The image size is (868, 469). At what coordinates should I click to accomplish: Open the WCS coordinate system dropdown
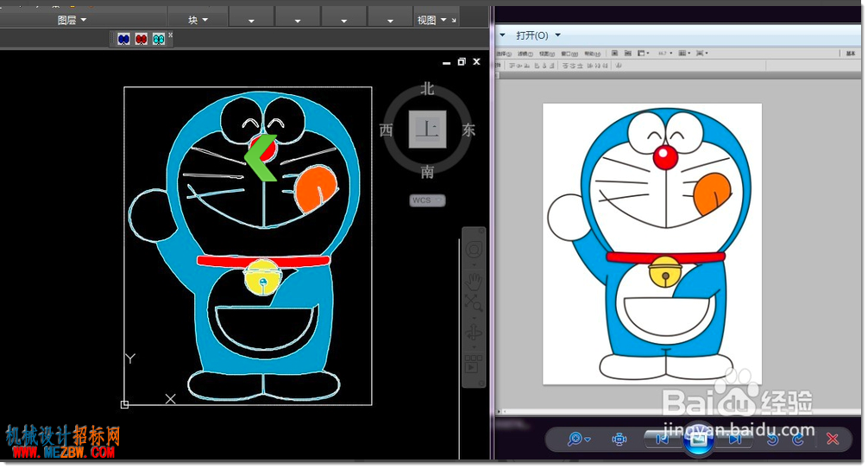(x=427, y=200)
